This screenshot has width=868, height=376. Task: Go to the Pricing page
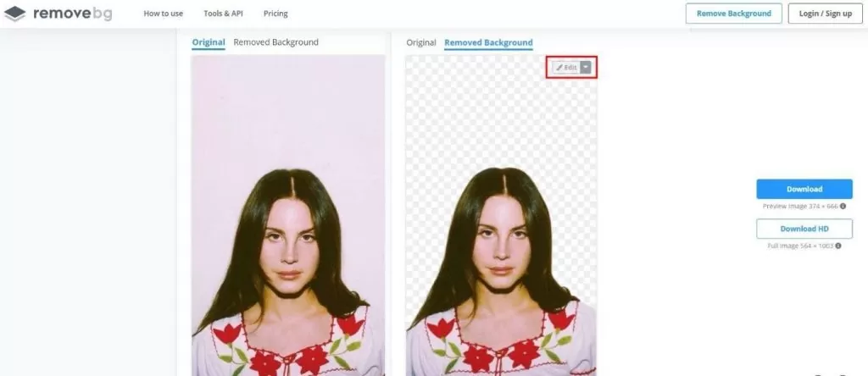pyautogui.click(x=275, y=14)
